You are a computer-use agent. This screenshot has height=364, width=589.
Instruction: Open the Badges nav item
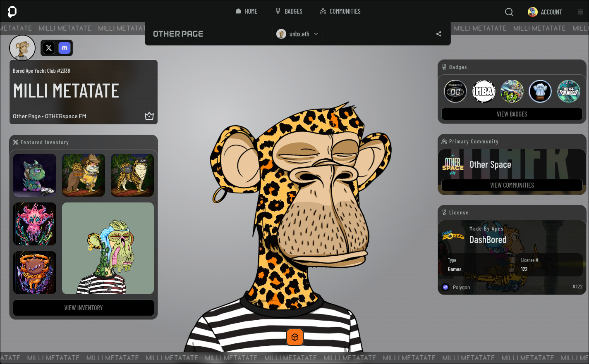(289, 11)
